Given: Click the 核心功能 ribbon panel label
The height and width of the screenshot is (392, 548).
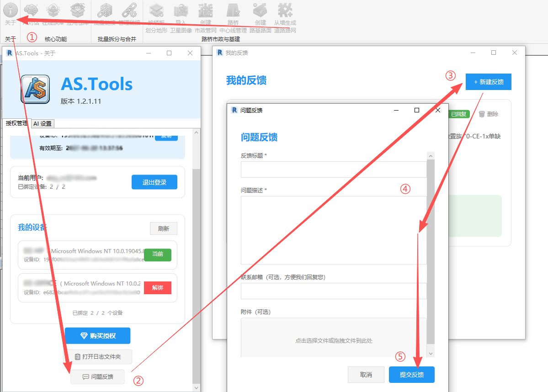Looking at the screenshot, I should click(56, 39).
